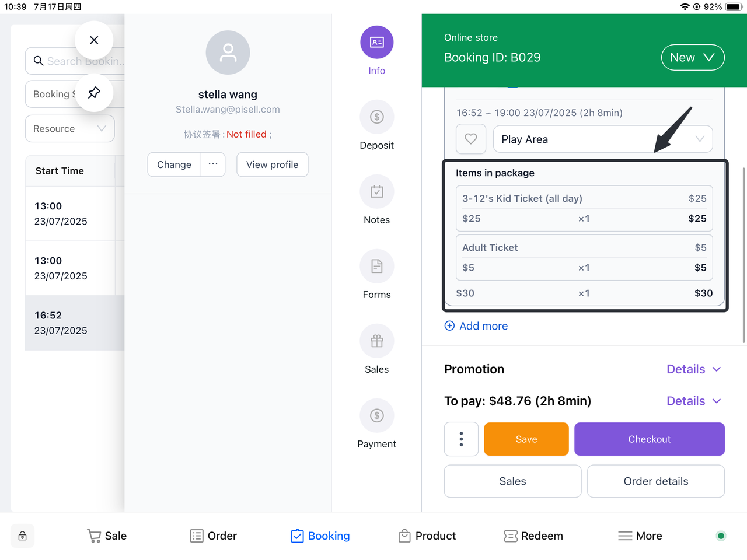Click the lock icon in bottom bar
The height and width of the screenshot is (560, 747).
[x=23, y=536]
